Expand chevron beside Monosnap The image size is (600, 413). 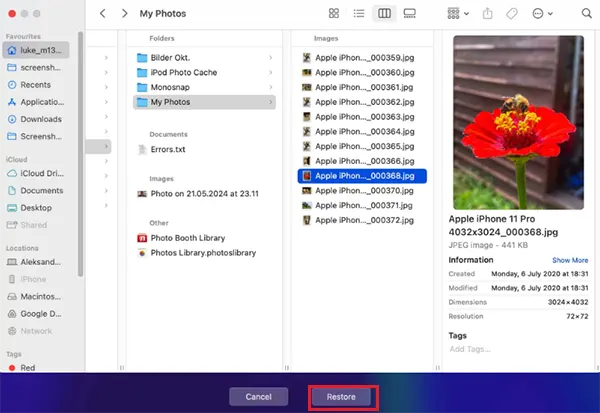271,87
